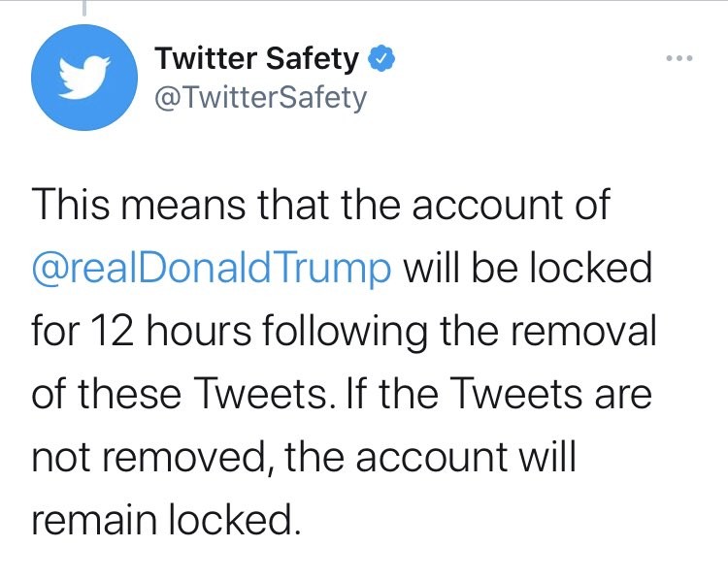This screenshot has width=728, height=579.
Task: Tap the word "for" before "12 hours"
Action: pos(52,332)
